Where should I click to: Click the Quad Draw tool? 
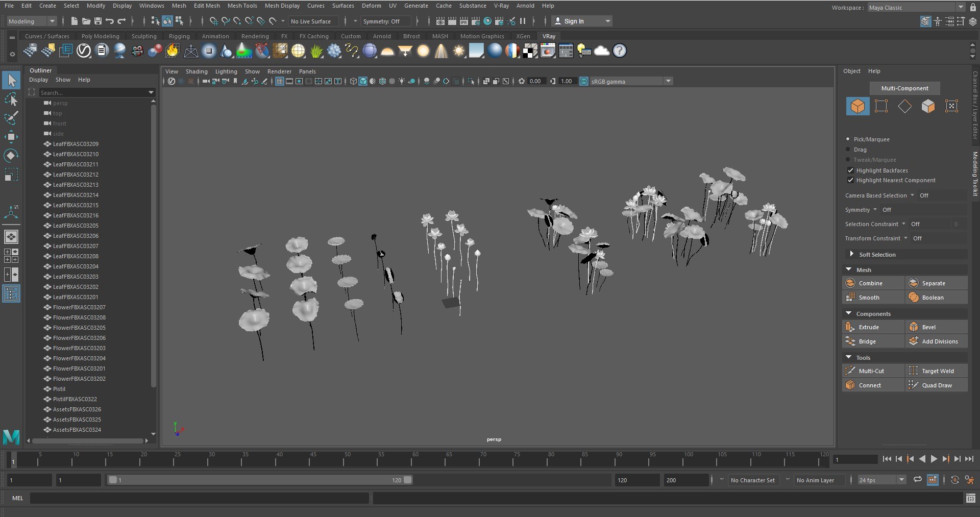pos(937,385)
